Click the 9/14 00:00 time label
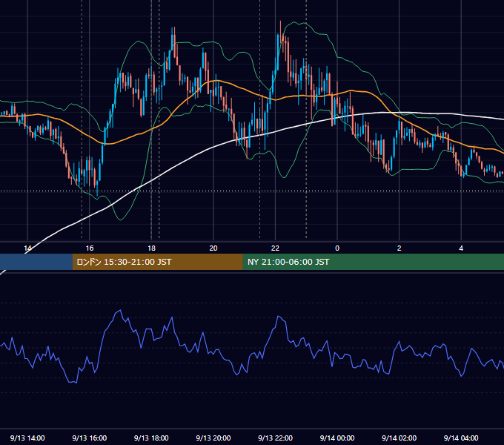 [x=337, y=438]
